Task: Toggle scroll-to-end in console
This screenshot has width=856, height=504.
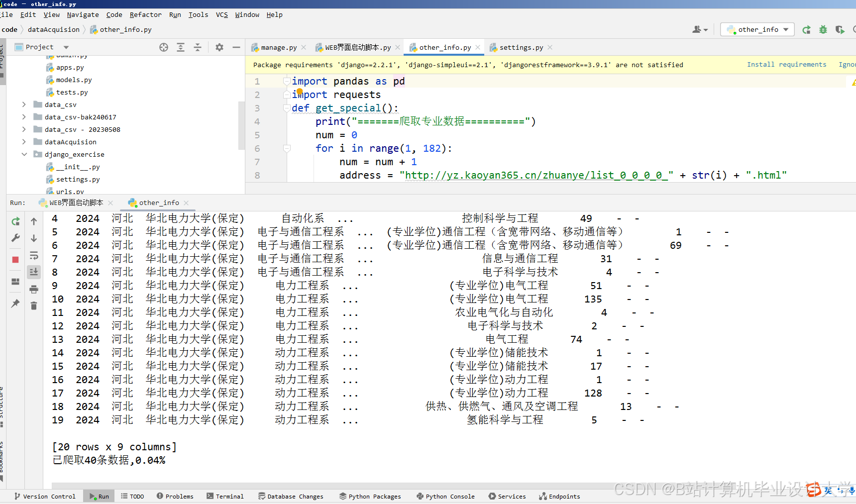Action: pos(34,272)
